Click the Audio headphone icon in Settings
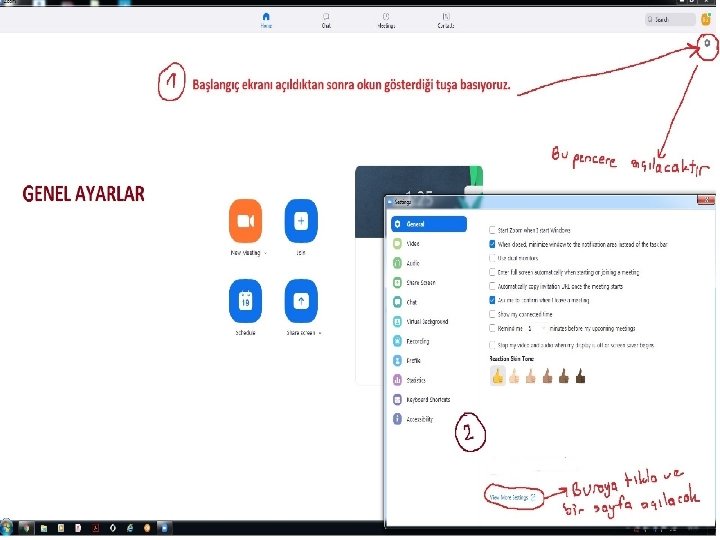The image size is (720, 540). tap(397, 263)
